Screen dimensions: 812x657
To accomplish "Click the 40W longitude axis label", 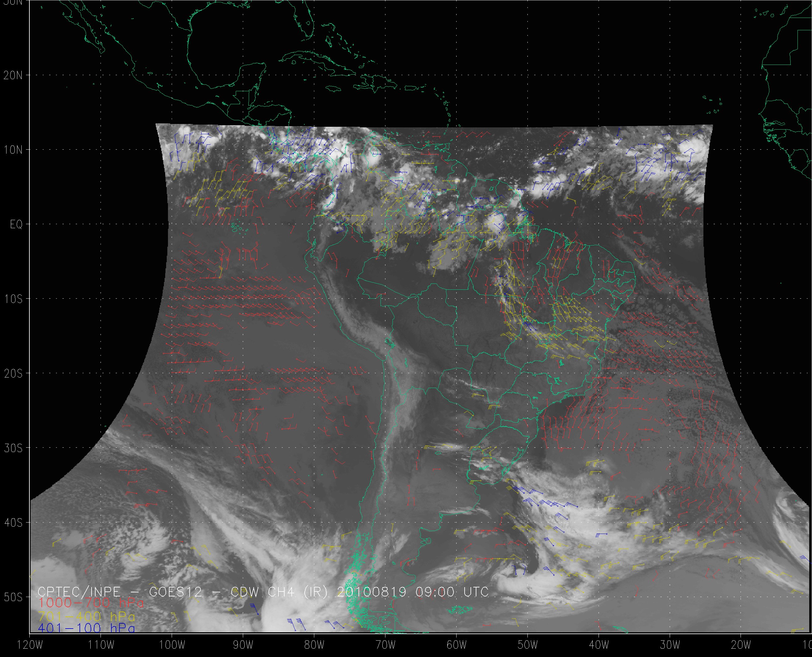I will 599,645.
